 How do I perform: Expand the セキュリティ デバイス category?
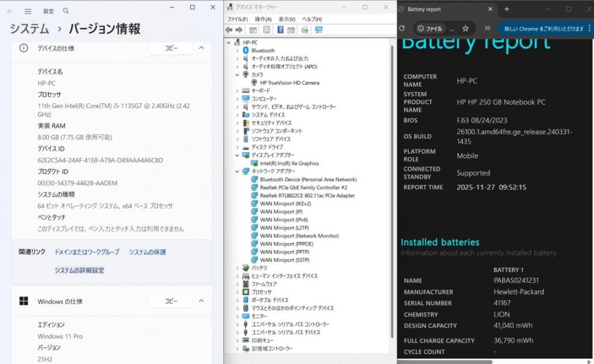coord(237,123)
